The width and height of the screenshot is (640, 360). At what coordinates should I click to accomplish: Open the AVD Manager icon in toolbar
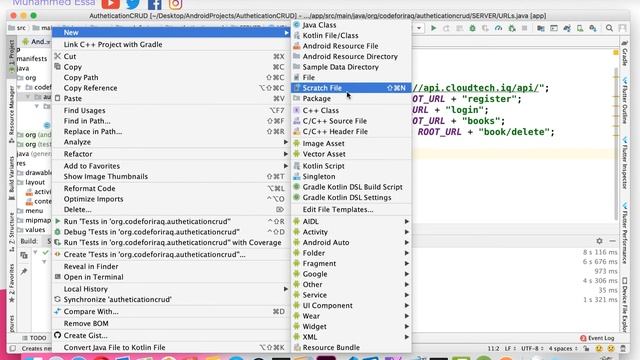coord(580,28)
